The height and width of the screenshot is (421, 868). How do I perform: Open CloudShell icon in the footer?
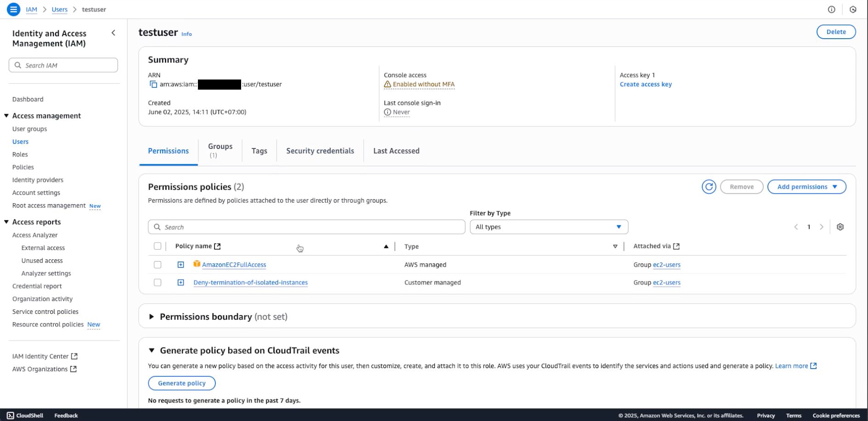11,415
